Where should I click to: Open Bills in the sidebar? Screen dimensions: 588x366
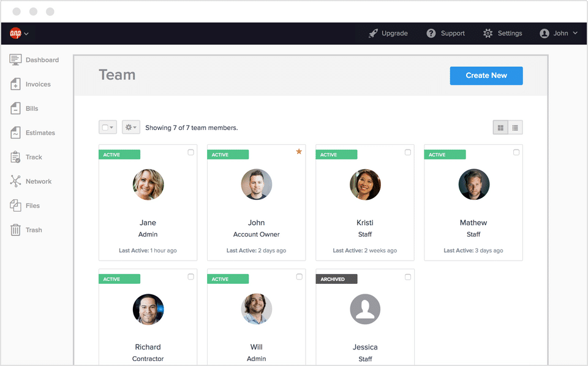32,109
